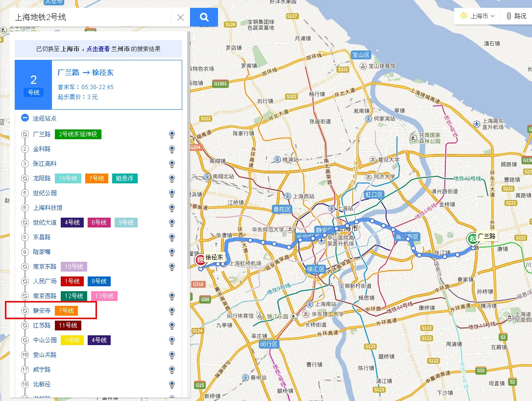Image resolution: width=532 pixels, height=401 pixels.
Task: Open the 上海市 city dropdown
Action: pyautogui.click(x=483, y=16)
